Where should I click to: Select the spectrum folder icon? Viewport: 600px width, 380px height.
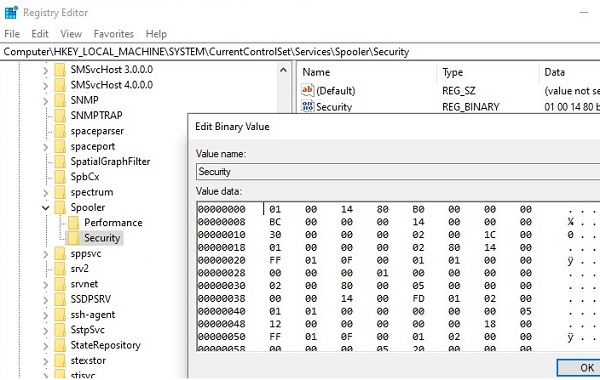point(60,192)
